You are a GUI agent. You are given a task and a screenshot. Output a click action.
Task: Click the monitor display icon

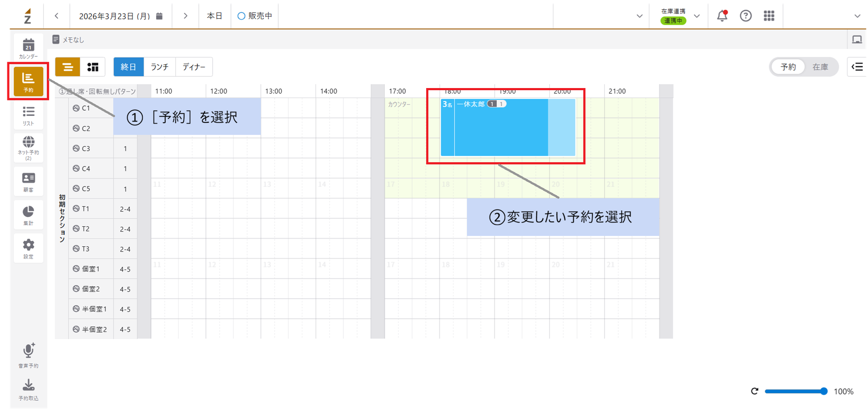[857, 39]
